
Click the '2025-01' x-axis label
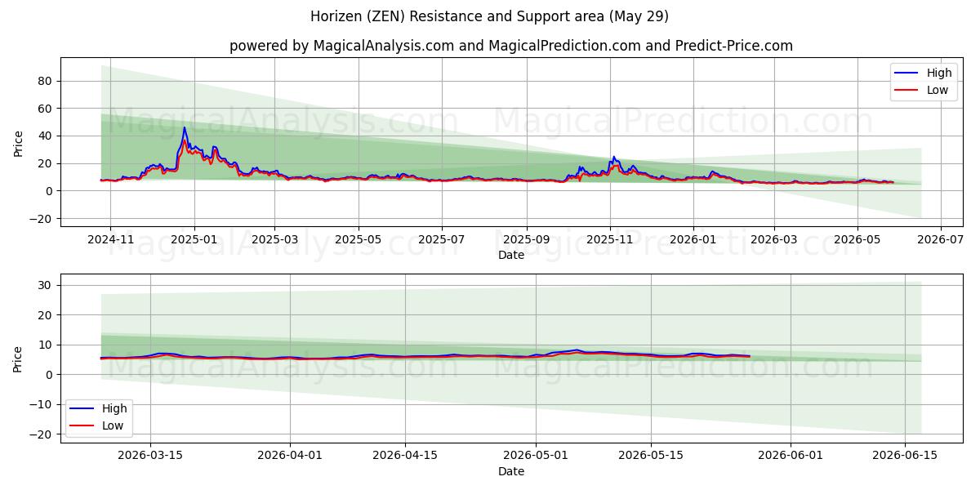(194, 240)
